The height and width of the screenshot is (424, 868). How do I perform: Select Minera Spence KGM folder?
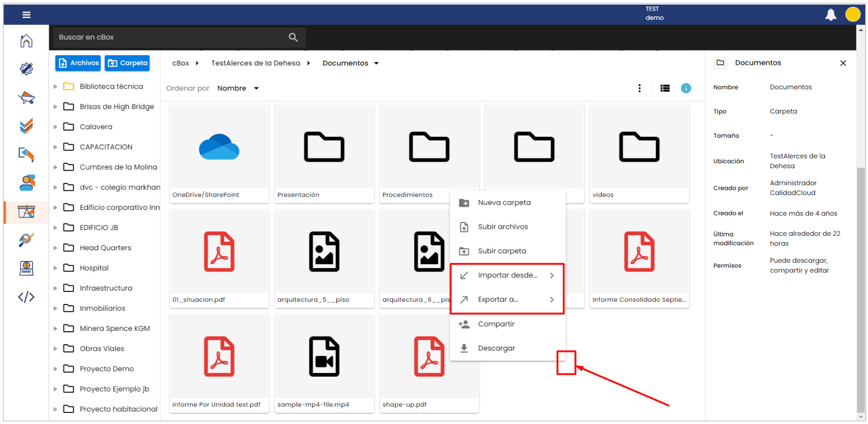[x=106, y=329]
